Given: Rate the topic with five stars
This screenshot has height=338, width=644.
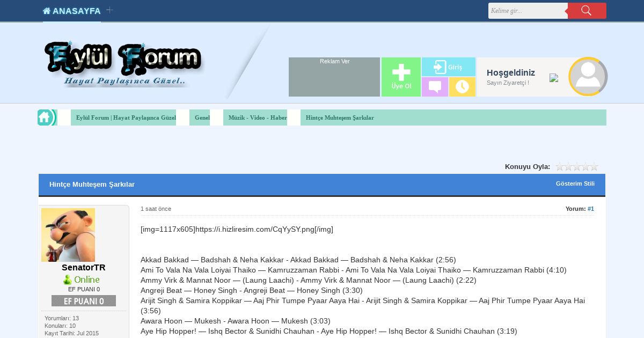Looking at the screenshot, I should (x=594, y=167).
